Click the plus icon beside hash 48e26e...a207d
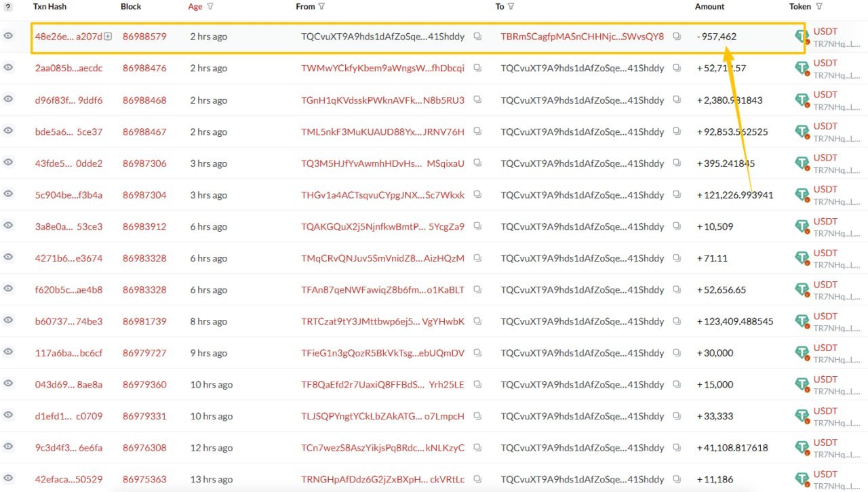The height and width of the screenshot is (492, 868). (108, 37)
